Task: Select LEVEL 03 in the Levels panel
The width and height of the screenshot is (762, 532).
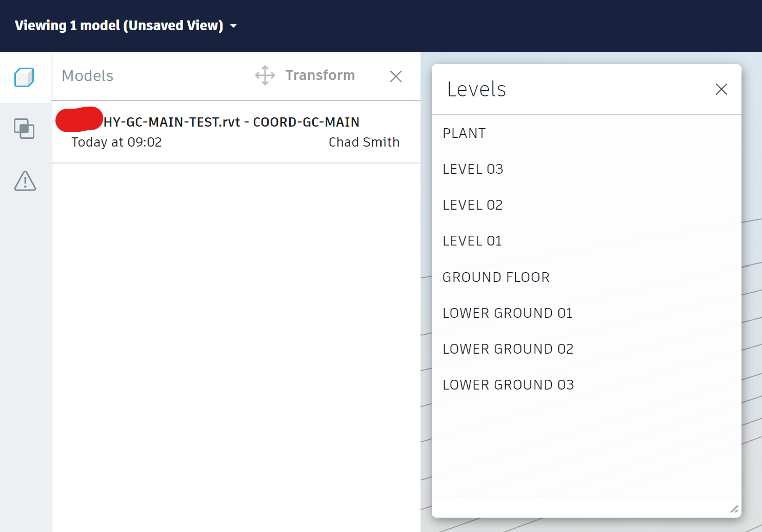Action: pyautogui.click(x=472, y=169)
